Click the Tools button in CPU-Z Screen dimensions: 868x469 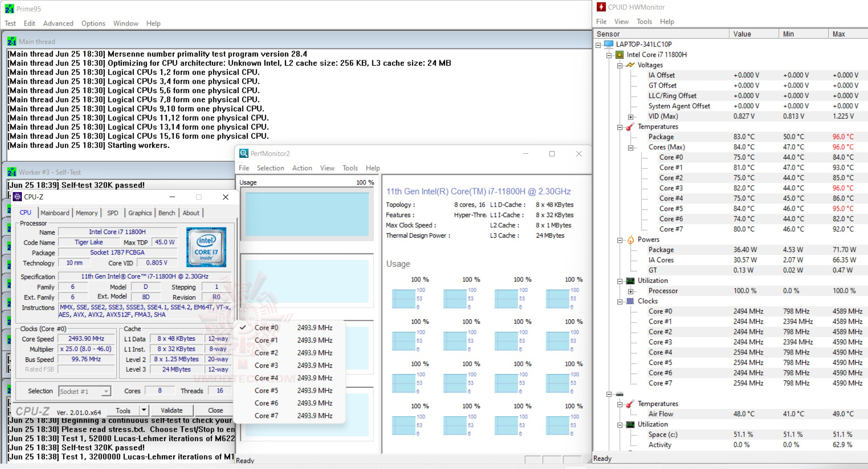pyautogui.click(x=123, y=411)
